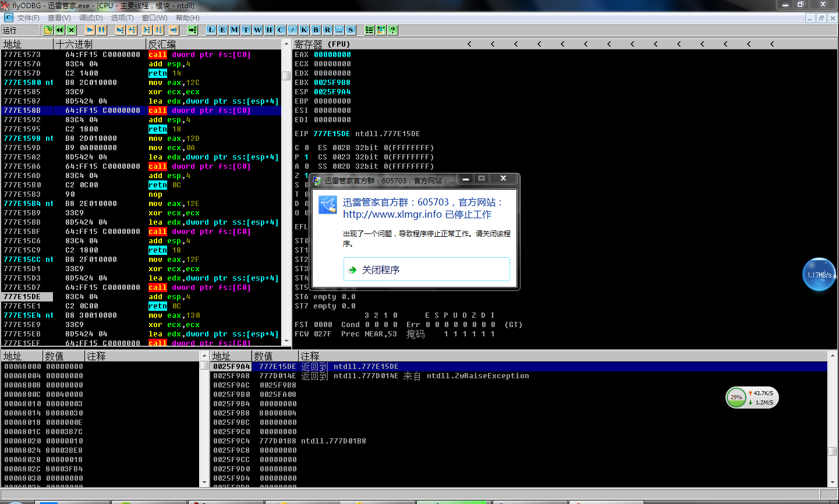Open Breakpoints window with B button
The image size is (839, 504).
click(x=316, y=30)
